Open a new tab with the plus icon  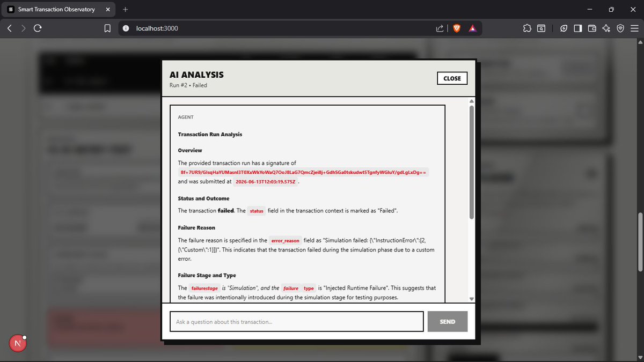[126, 9]
